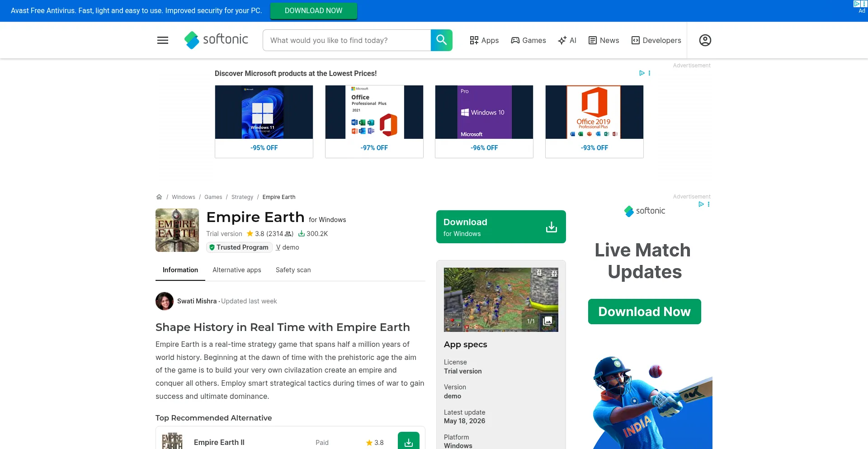The height and width of the screenshot is (449, 868).
Task: Click the home icon in breadcrumb
Action: (x=159, y=197)
